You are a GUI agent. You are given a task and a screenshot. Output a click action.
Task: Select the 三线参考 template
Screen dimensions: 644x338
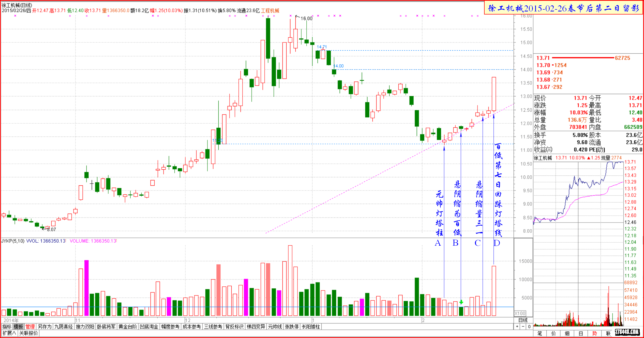pyautogui.click(x=213, y=327)
